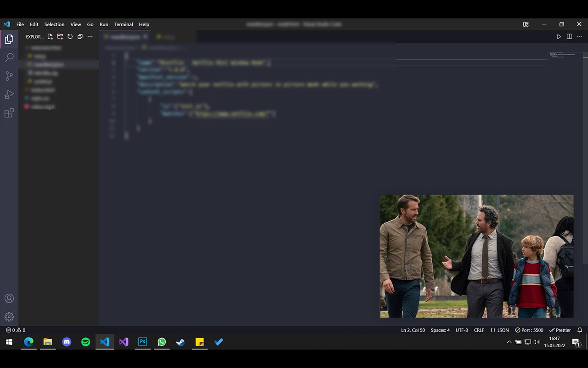The width and height of the screenshot is (588, 368).
Task: Open the Source Control view
Action: click(x=9, y=76)
